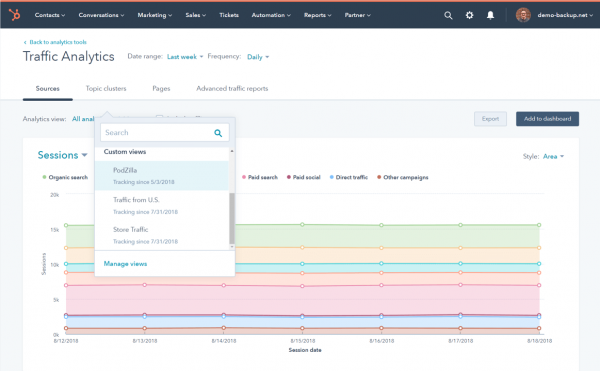Click the 8/17/2018 x-axis date label
The width and height of the screenshot is (600, 371).
click(x=460, y=341)
